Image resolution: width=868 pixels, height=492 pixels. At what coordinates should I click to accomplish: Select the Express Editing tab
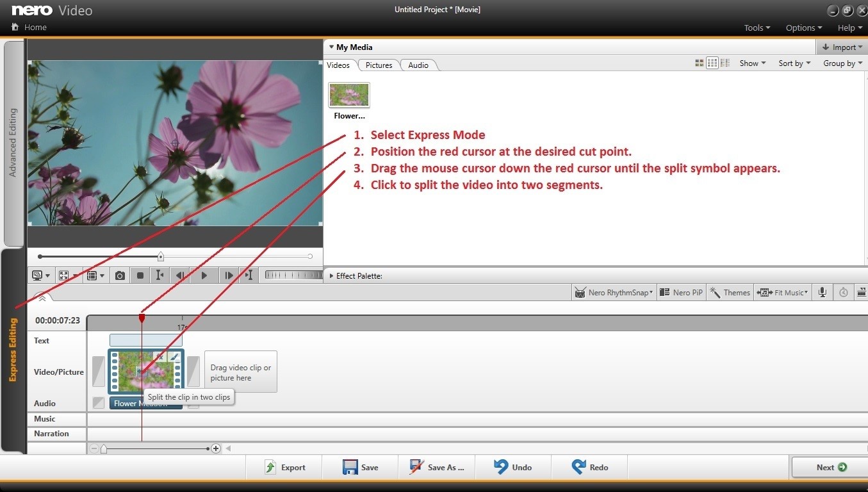13,350
